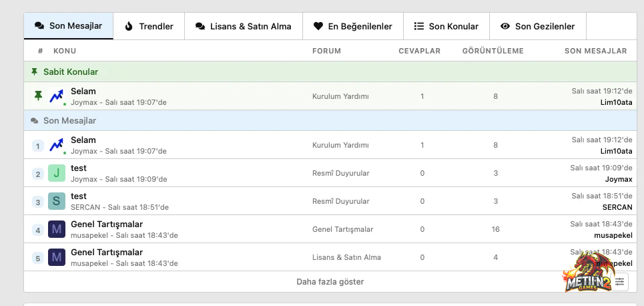This screenshot has width=644, height=306.
Task: Click the S avatar of SERCAN
Action: coord(57,200)
